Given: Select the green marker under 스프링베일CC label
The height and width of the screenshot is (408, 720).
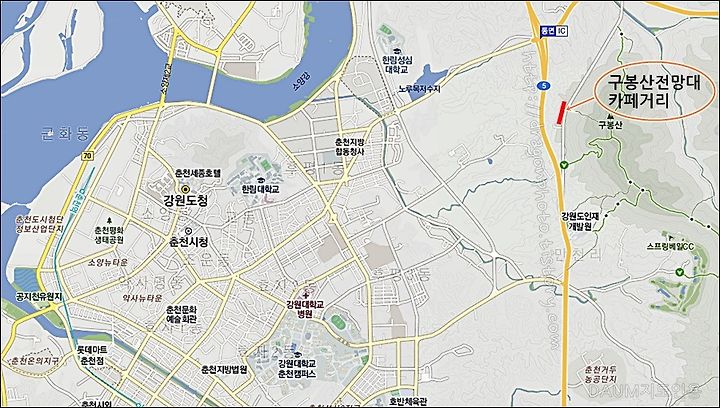Looking at the screenshot, I should point(680,273).
